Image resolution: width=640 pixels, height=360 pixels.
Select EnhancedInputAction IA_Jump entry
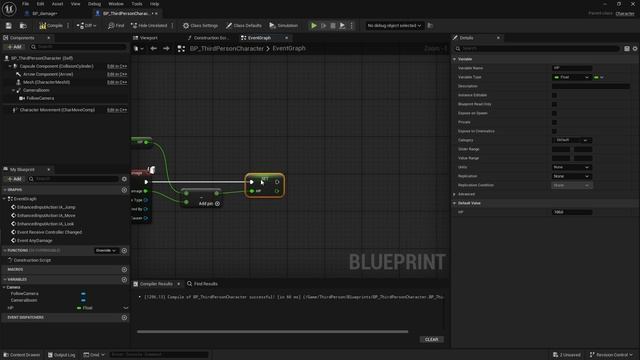46,207
